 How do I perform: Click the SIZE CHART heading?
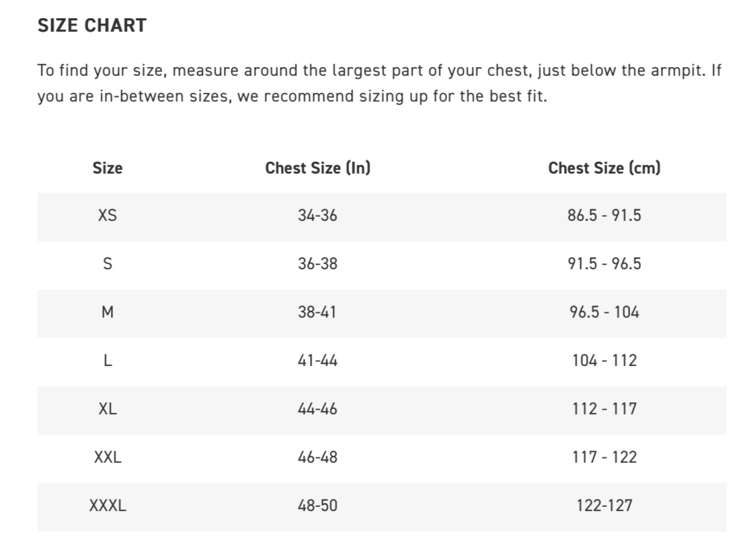coord(92,26)
